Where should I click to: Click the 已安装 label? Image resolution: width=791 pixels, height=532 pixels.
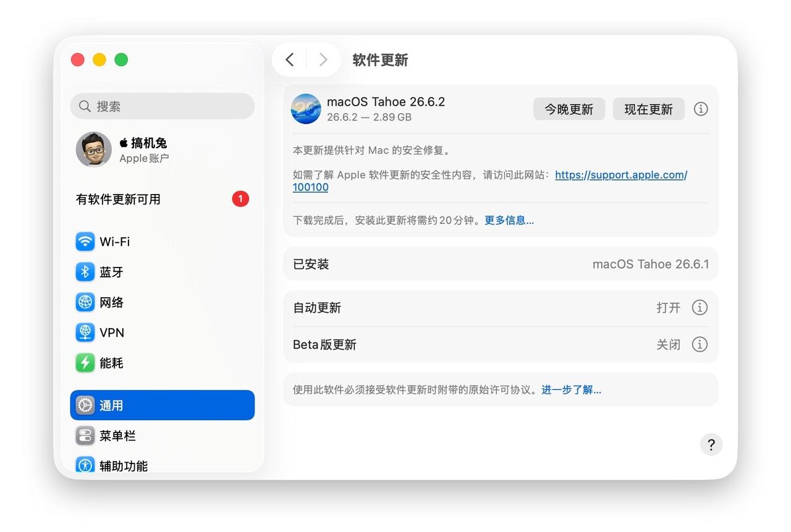click(311, 264)
